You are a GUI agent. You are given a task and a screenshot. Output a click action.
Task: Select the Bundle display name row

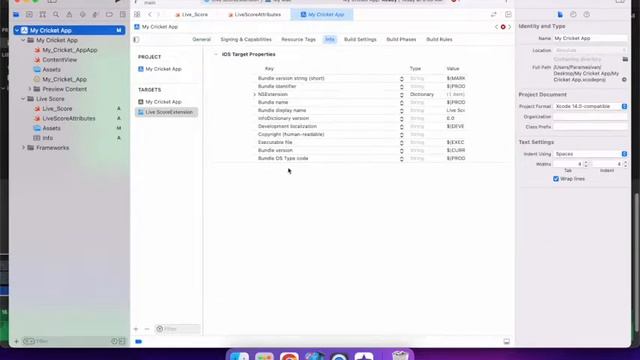[362, 111]
